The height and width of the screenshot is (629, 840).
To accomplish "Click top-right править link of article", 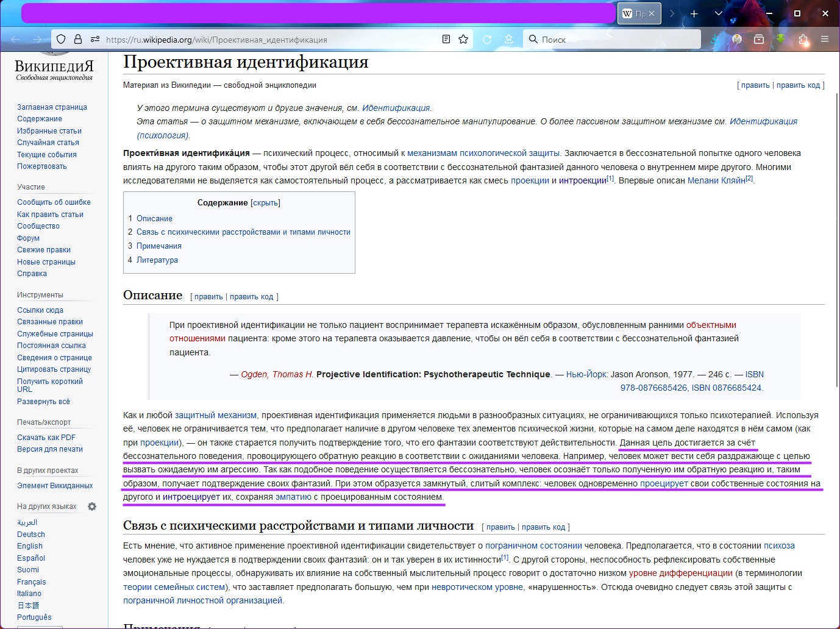I will [755, 85].
